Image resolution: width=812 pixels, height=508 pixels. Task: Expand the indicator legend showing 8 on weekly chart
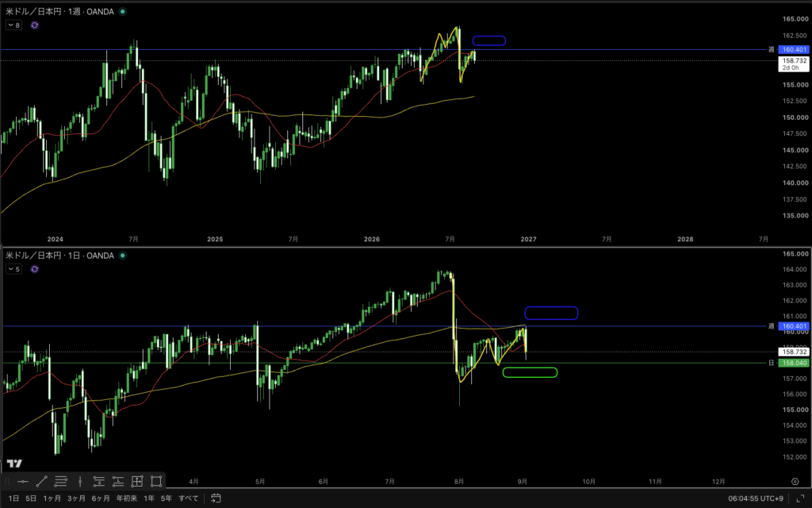(14, 25)
